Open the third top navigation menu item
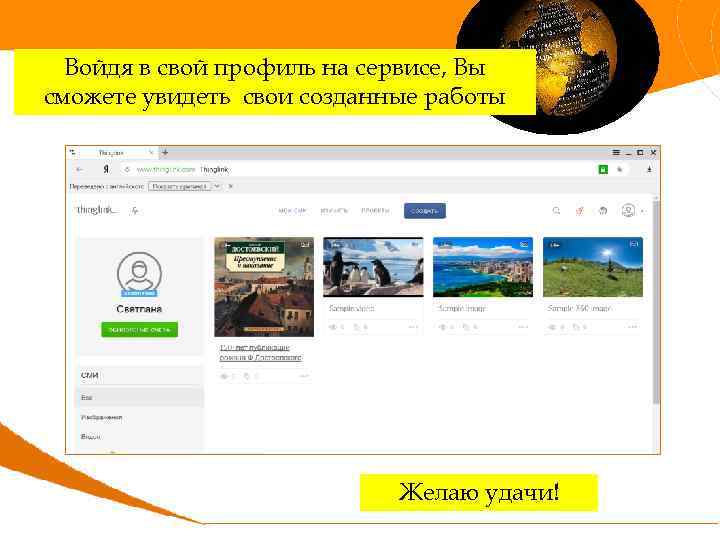 pos(375,211)
